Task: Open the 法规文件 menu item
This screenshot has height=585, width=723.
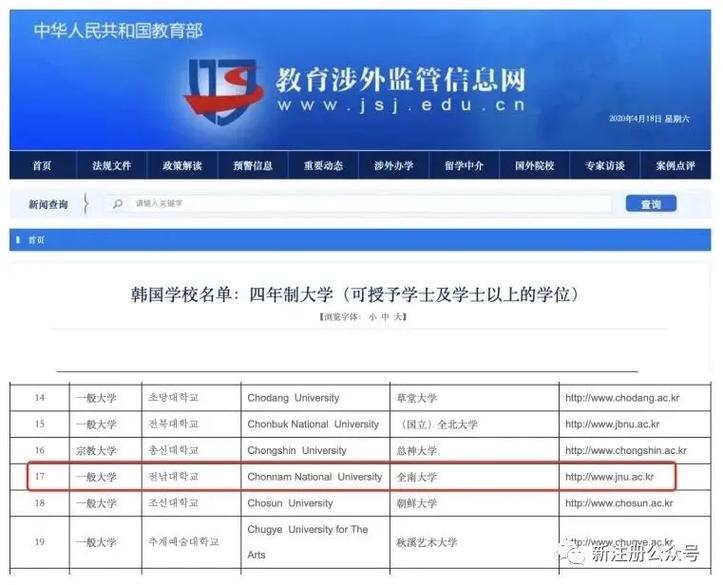Action: click(112, 165)
